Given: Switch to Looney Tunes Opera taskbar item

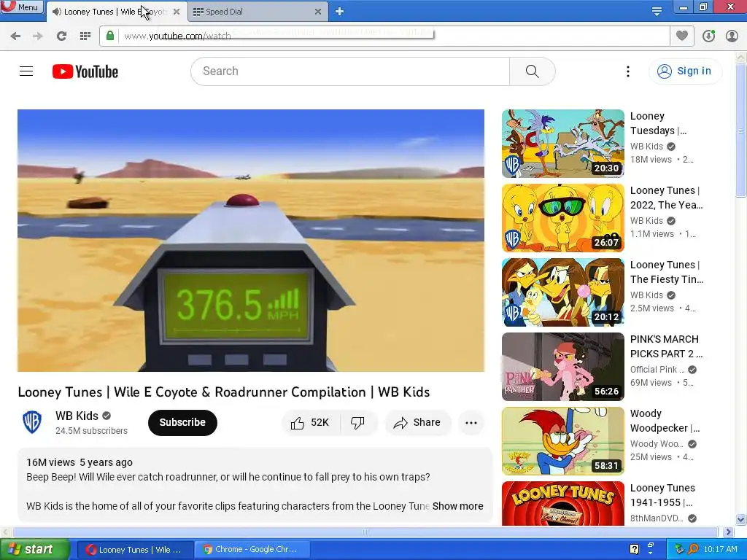Looking at the screenshot, I should [x=134, y=550].
